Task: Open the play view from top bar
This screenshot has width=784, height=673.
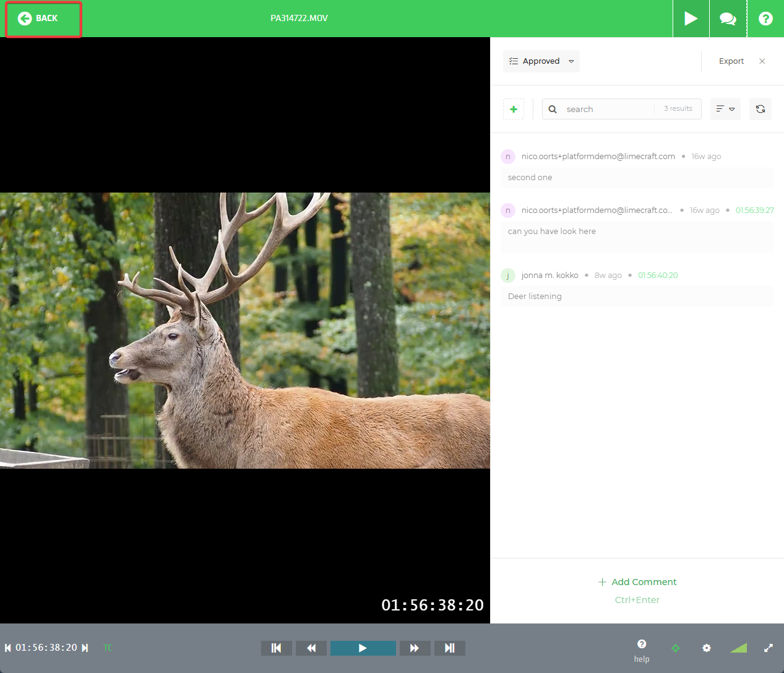Action: pos(691,19)
